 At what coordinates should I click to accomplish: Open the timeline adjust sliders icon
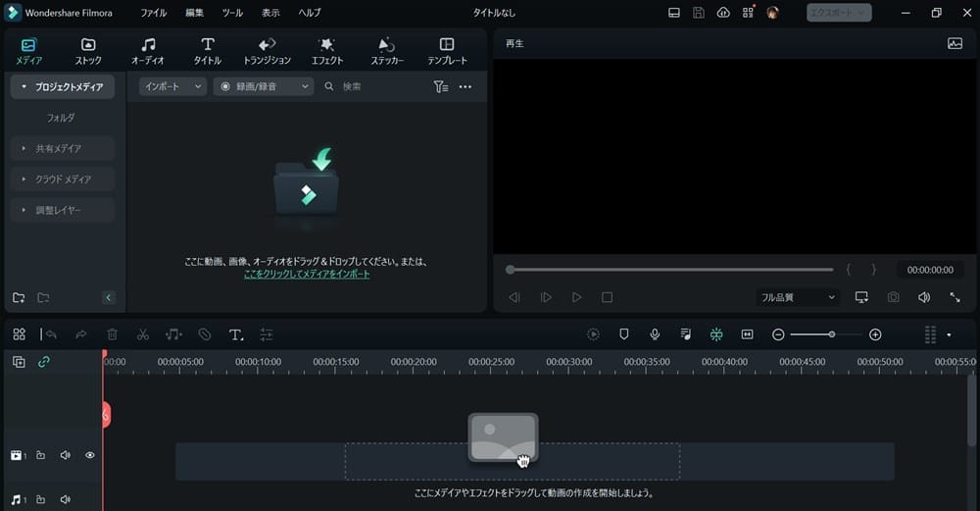point(267,335)
